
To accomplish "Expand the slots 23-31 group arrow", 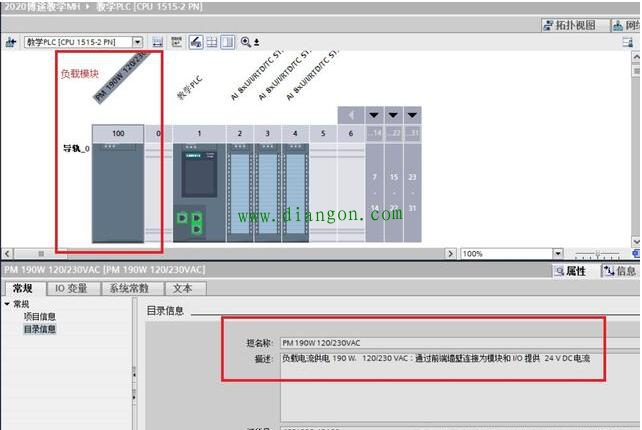I will [412, 115].
